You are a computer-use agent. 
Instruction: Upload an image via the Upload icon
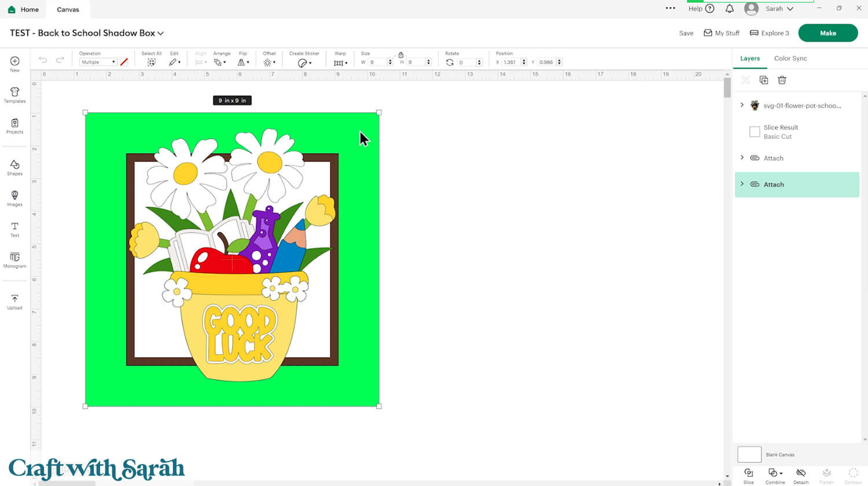click(14, 302)
